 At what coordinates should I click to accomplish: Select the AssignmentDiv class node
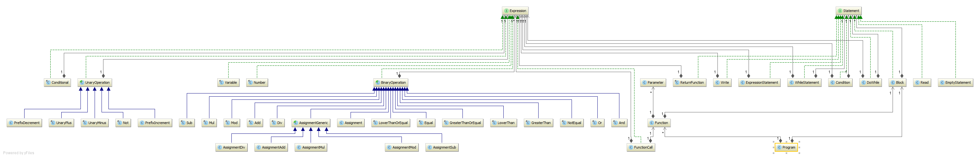[231, 147]
